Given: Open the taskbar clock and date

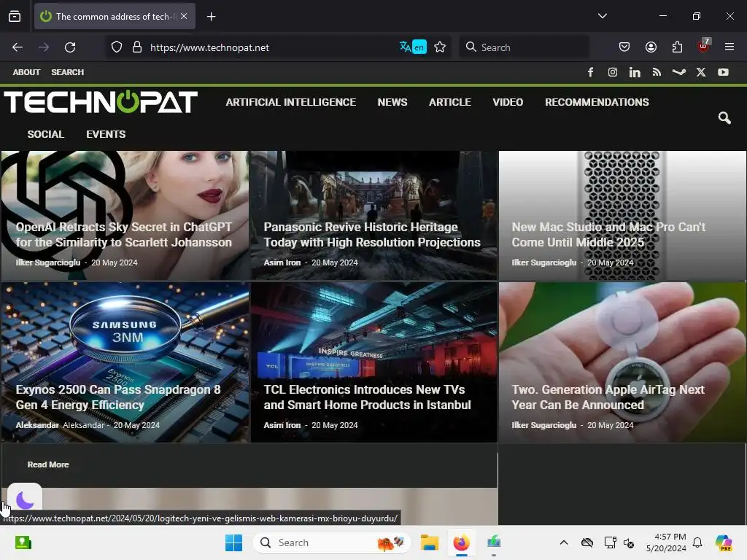Looking at the screenshot, I should pos(666,542).
